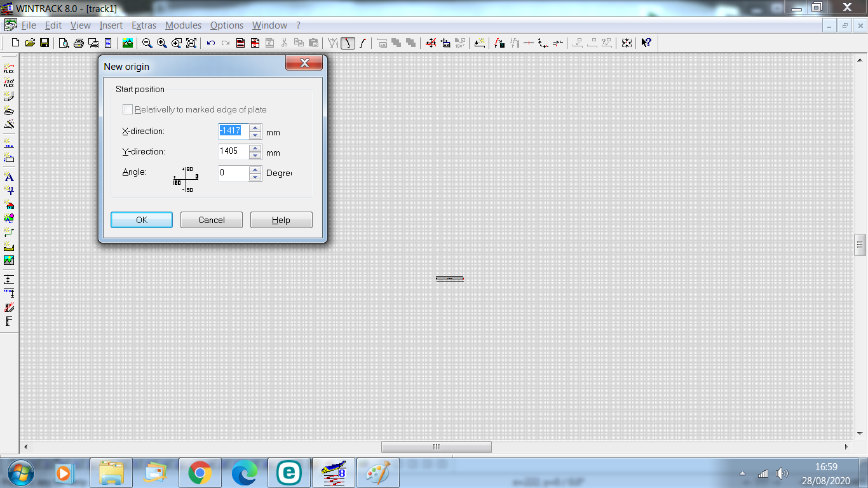Zoom out with the minus magnifier
The image size is (868, 488).
(147, 43)
